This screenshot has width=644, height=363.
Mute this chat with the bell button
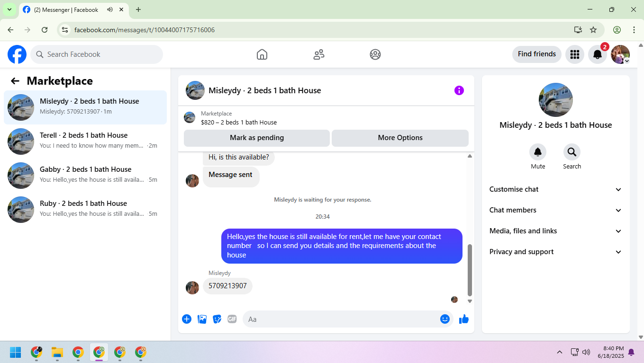click(538, 152)
